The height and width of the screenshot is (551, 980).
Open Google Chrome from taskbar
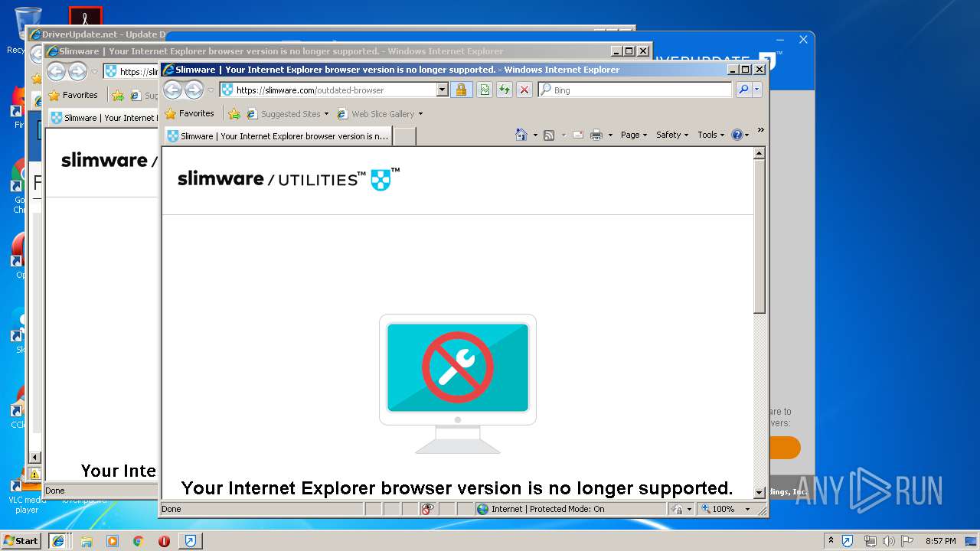coord(138,541)
